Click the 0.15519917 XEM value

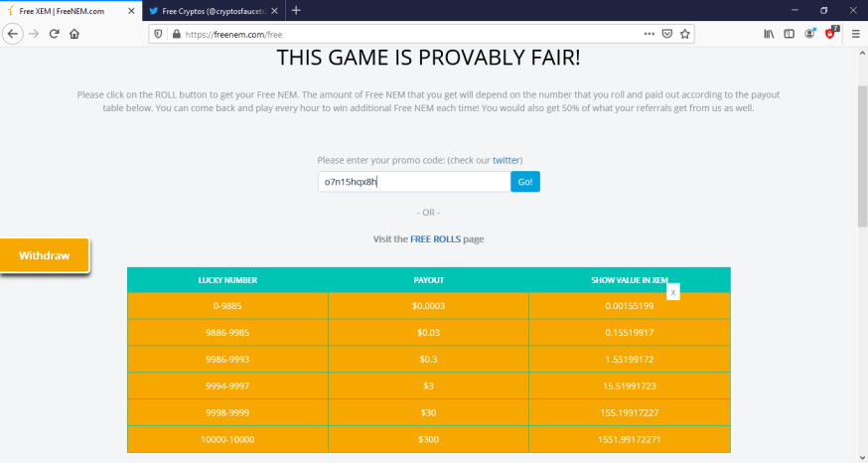[630, 332]
